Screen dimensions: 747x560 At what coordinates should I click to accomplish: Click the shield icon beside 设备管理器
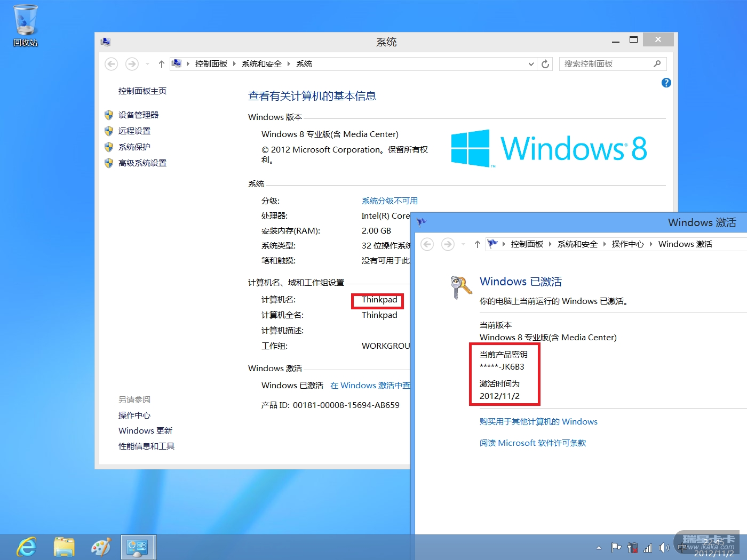coord(109,115)
